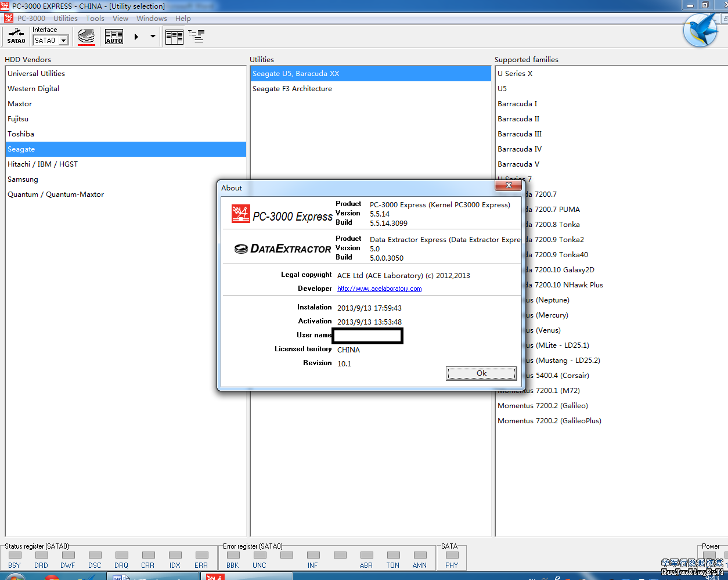Click Ok in the About dialog
The image size is (728, 580).
coord(481,373)
